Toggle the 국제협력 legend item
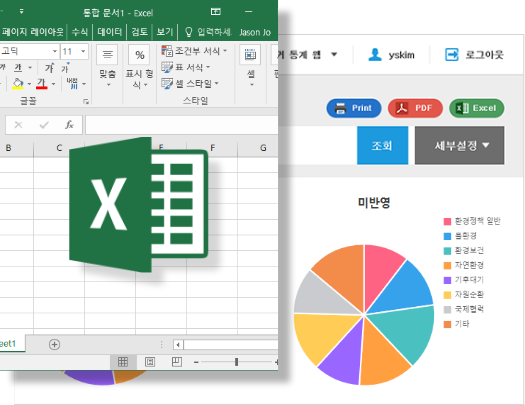Viewport: 525px width, 405px height. click(464, 309)
